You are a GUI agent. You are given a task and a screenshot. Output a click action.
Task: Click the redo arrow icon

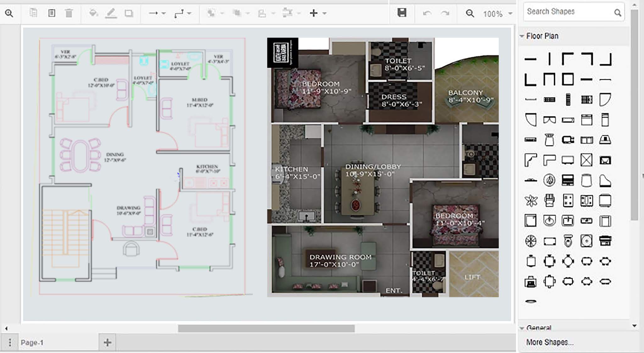click(445, 13)
